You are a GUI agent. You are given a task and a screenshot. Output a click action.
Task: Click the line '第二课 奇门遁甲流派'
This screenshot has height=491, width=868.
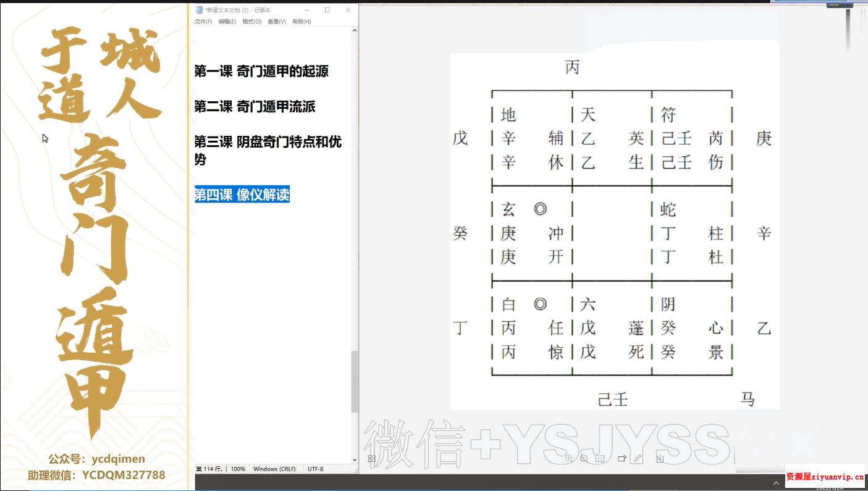click(x=255, y=107)
